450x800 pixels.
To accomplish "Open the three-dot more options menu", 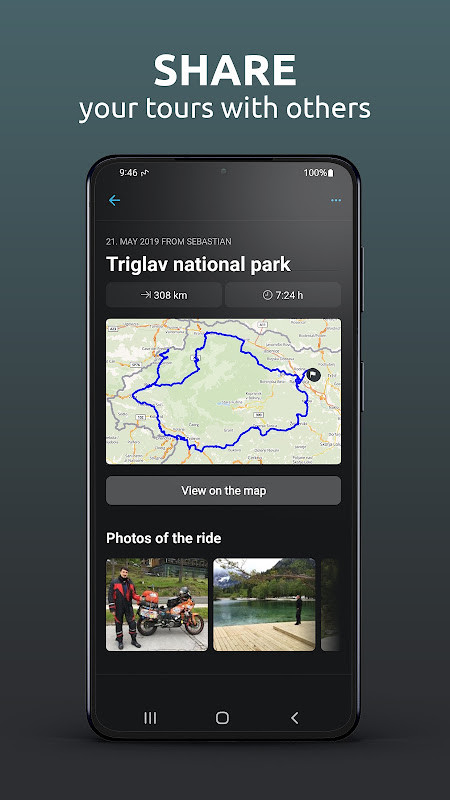I will [x=336, y=201].
